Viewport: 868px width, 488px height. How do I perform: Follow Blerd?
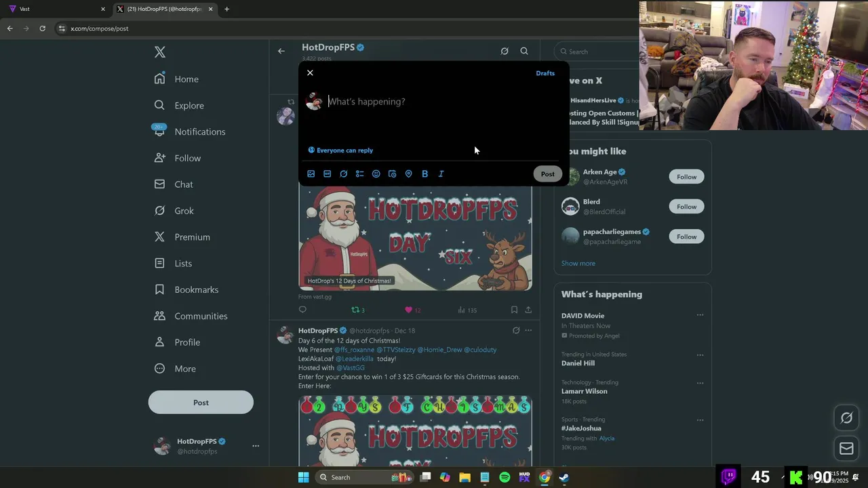(686, 207)
